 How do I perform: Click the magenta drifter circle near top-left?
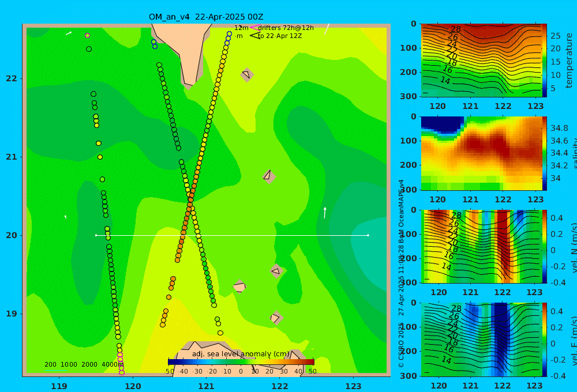pyautogui.click(x=87, y=36)
